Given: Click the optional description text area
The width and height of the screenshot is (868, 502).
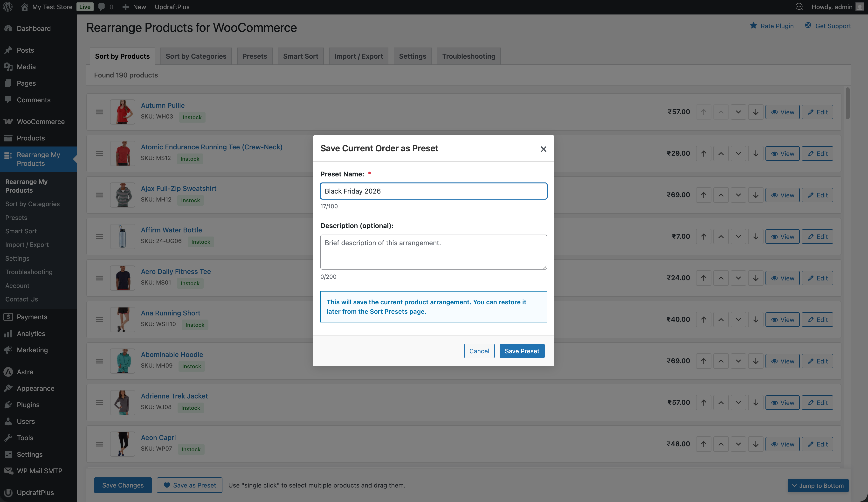Looking at the screenshot, I should [x=433, y=252].
